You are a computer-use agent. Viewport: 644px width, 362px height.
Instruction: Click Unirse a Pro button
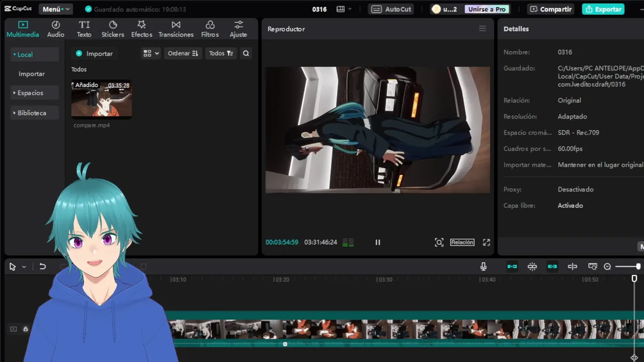coord(487,9)
